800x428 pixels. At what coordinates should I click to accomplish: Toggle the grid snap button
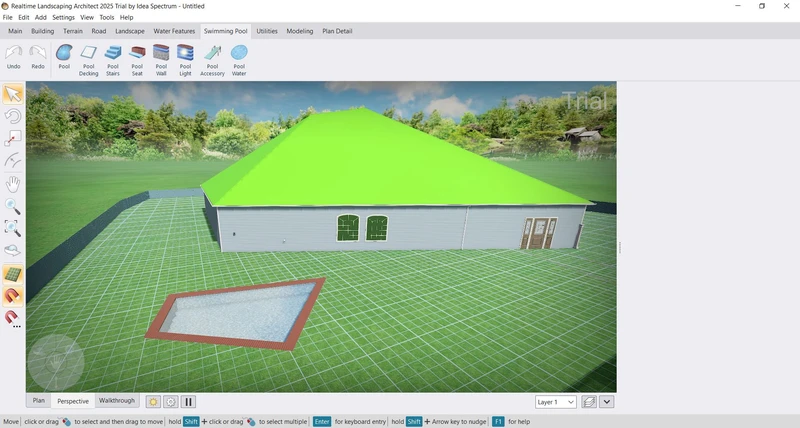coord(13,274)
